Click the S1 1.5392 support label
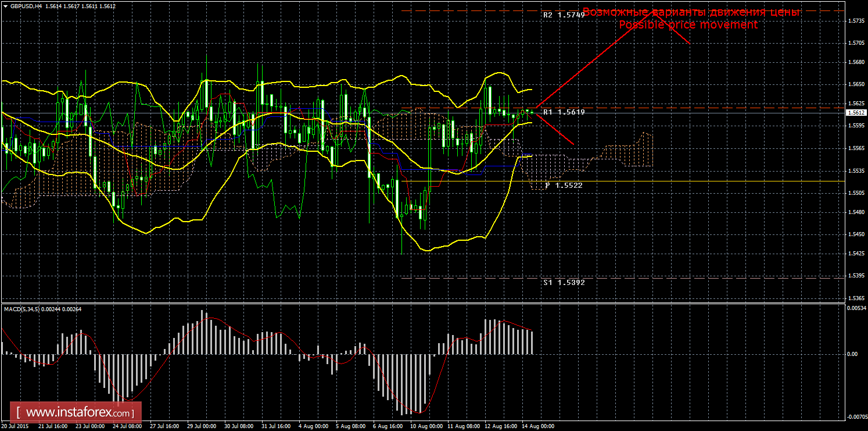 pos(564,282)
